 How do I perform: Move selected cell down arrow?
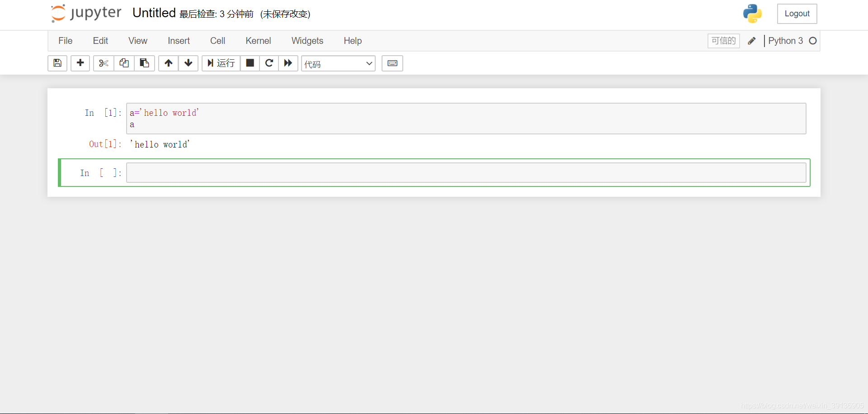tap(189, 63)
